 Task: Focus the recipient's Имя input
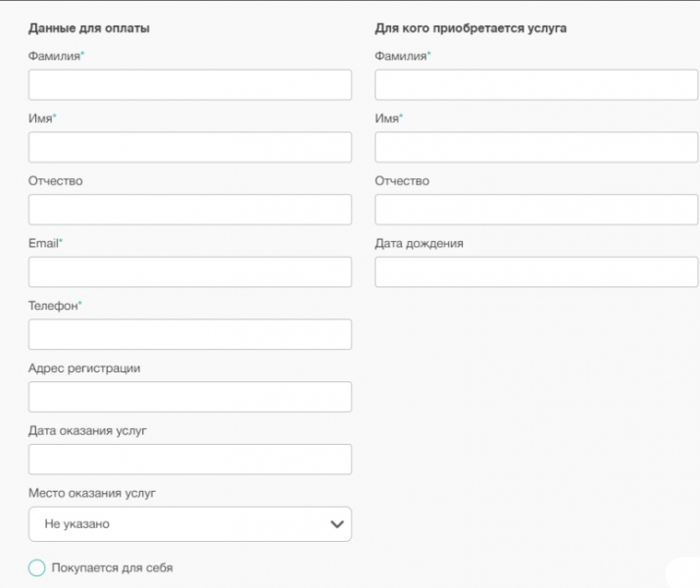tap(535, 147)
